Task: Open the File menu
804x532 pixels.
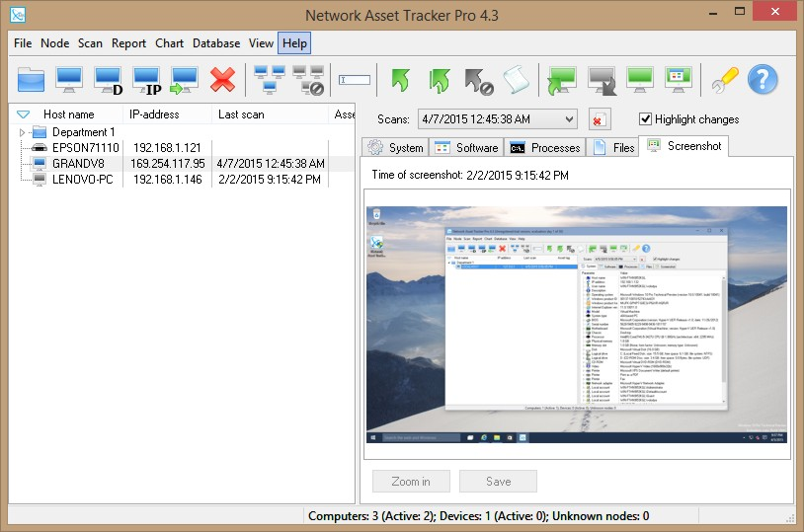Action: 23,43
